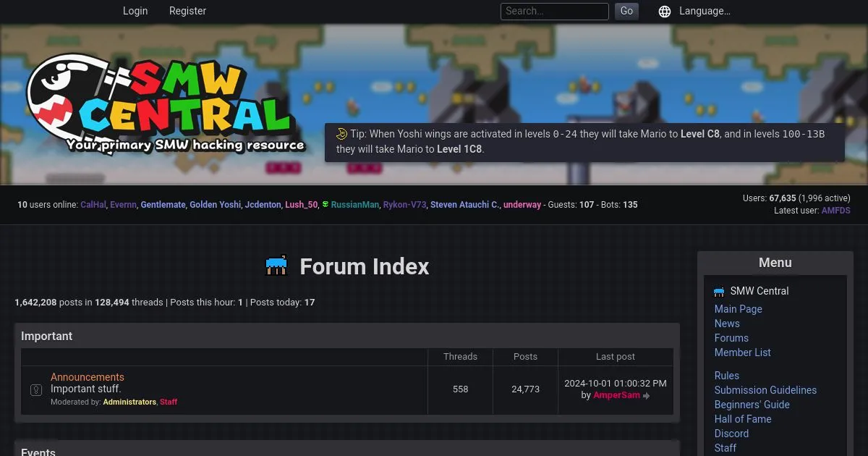Open the Login page
The width and height of the screenshot is (868, 456).
pos(135,11)
